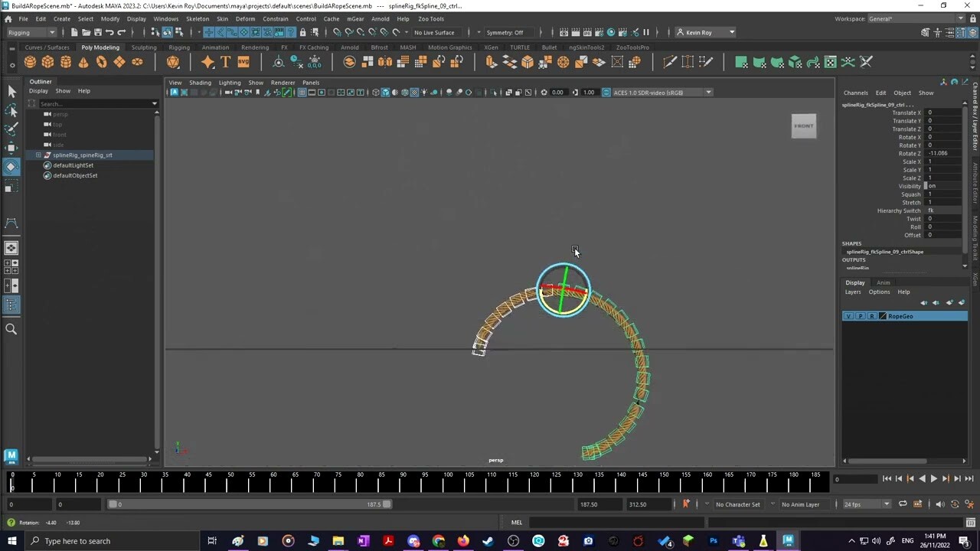Toggle the P playback box on RopeGeo layer
The width and height of the screenshot is (980, 551).
pos(860,316)
